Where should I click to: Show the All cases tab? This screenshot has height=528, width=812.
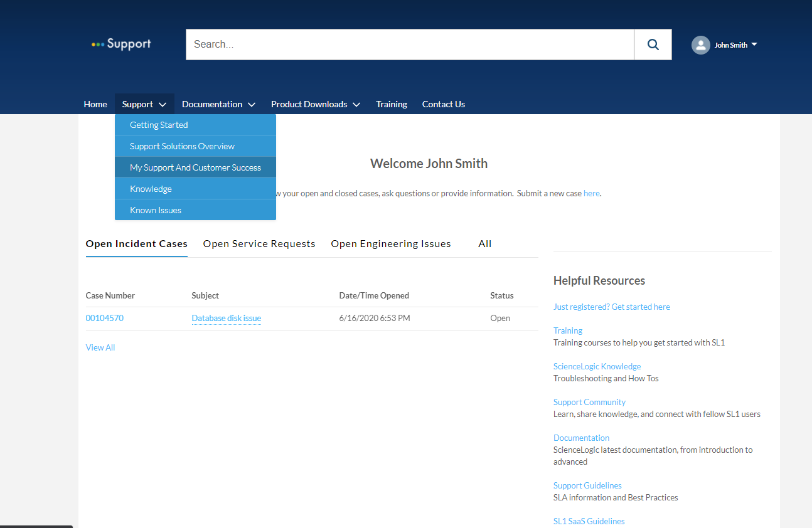(484, 244)
